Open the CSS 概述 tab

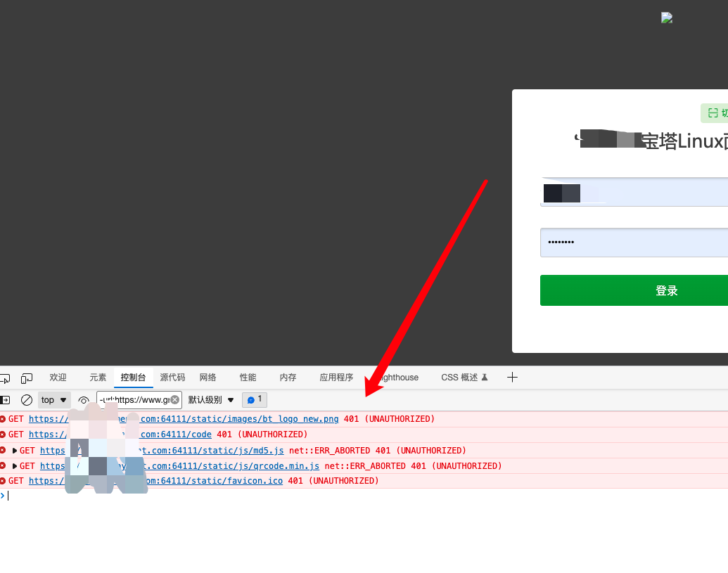464,378
